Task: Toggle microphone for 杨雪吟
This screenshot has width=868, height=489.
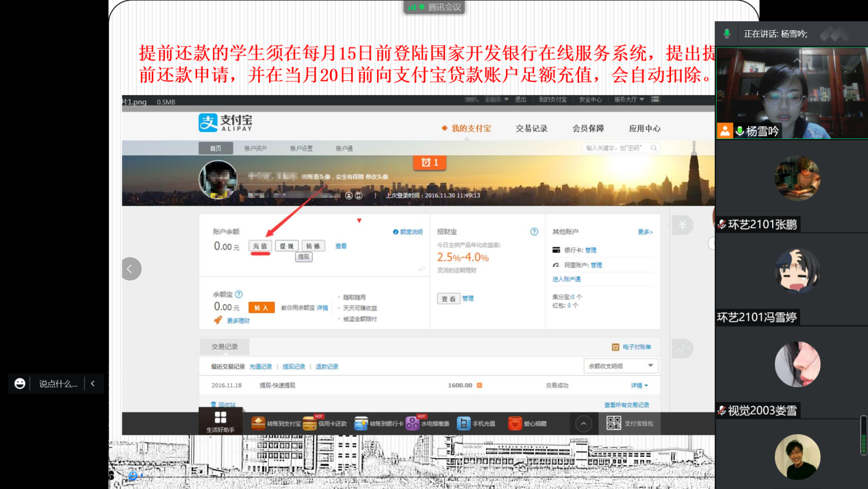Action: point(740,131)
